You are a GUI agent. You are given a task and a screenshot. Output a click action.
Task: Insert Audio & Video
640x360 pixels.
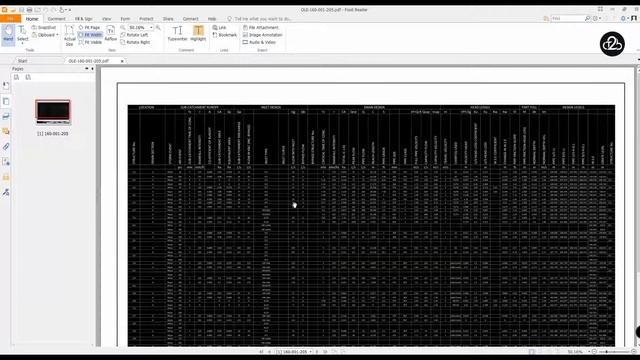[x=259, y=42]
